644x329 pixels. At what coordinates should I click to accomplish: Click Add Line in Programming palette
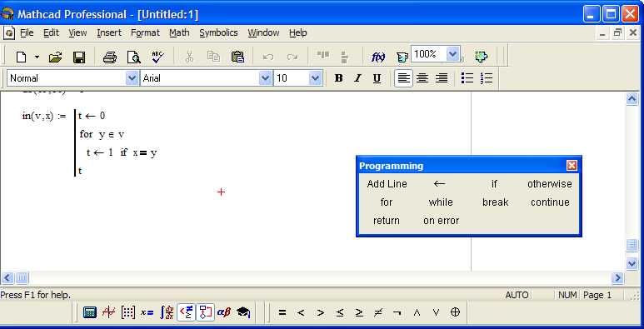387,184
